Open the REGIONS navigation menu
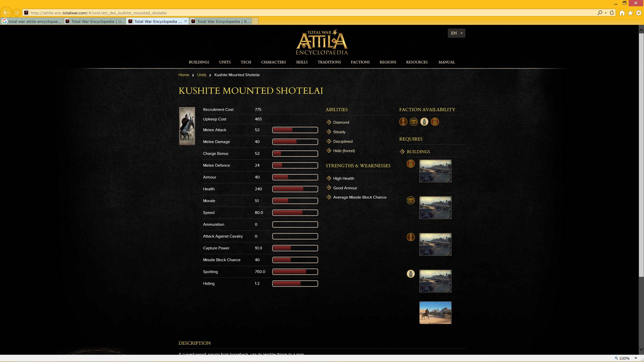The image size is (644, 362). tap(388, 62)
